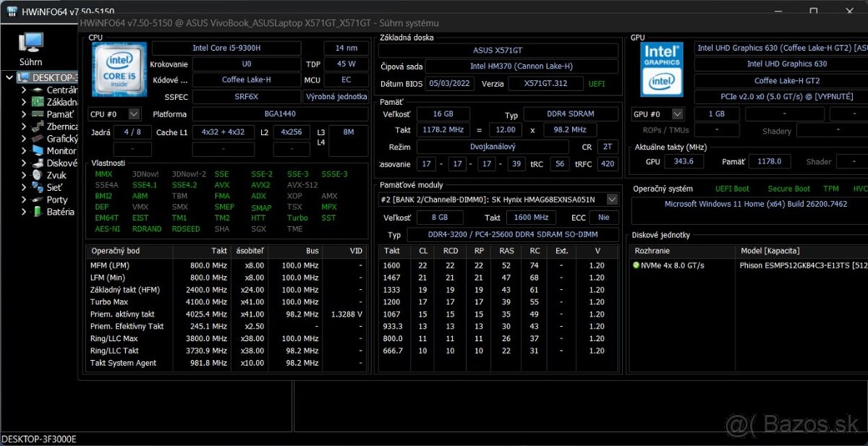Collapse the DESKTOP root tree node
The height and width of the screenshot is (446, 868).
click(9, 77)
